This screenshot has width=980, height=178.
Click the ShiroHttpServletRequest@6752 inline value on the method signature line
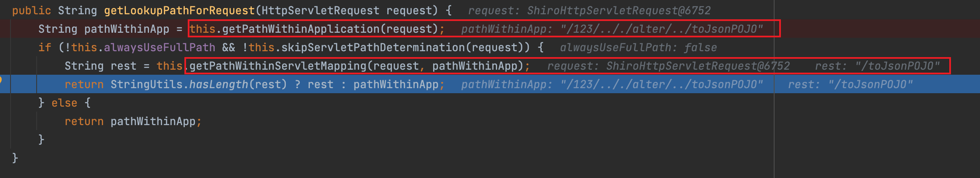(x=618, y=10)
